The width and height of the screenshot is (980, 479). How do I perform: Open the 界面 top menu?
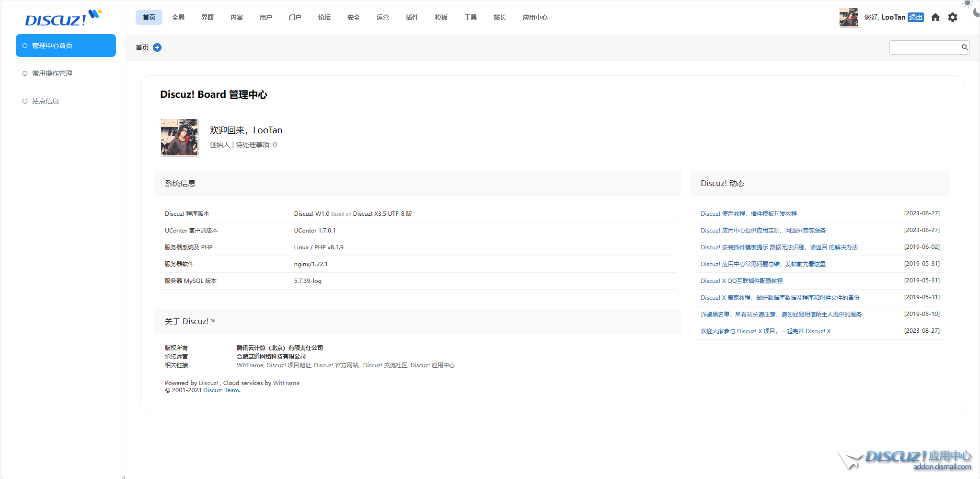point(208,17)
